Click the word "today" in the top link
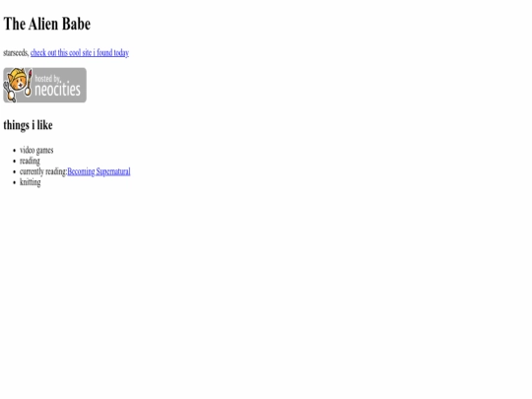 pyautogui.click(x=121, y=53)
